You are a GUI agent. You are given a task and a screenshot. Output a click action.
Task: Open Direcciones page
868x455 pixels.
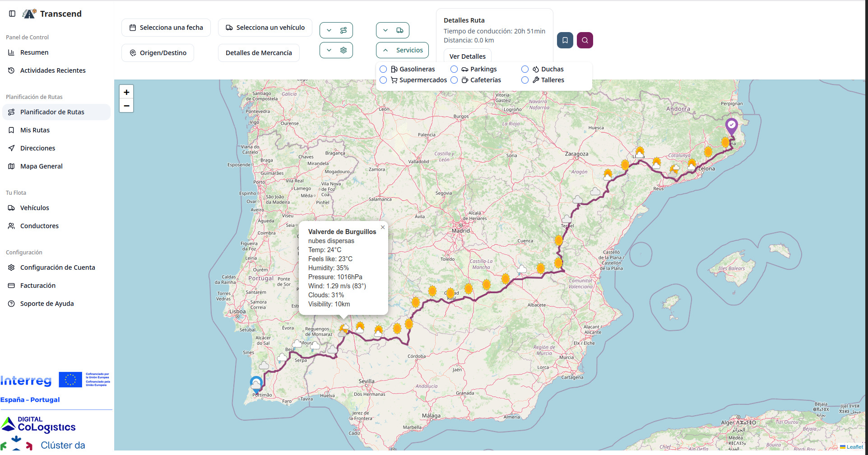(x=37, y=148)
